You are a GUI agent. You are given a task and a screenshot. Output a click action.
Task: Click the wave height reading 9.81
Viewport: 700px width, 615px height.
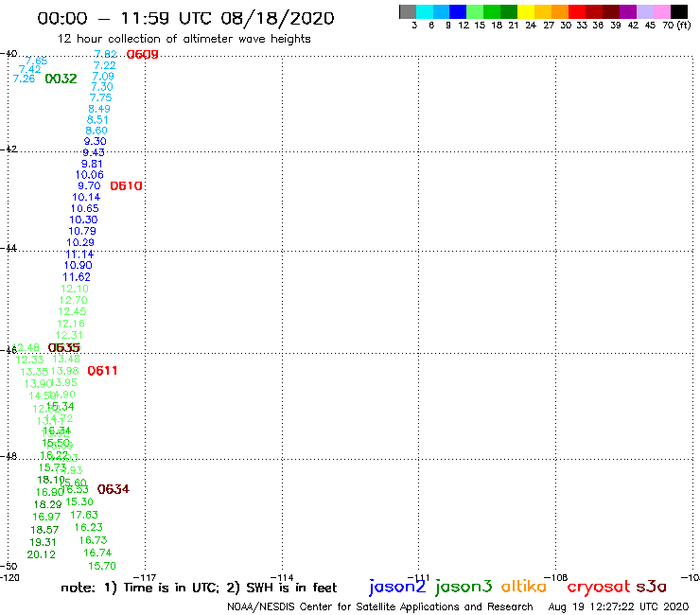tap(92, 164)
